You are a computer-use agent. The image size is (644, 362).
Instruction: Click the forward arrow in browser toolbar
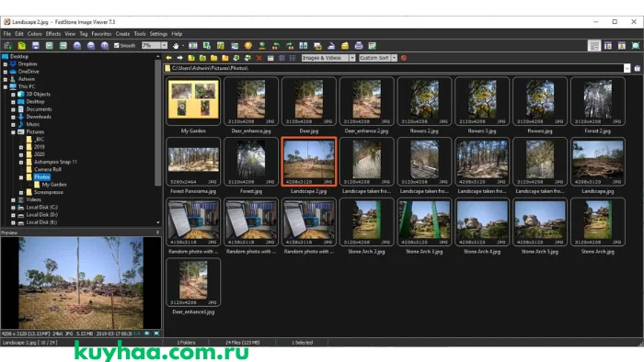[179, 58]
